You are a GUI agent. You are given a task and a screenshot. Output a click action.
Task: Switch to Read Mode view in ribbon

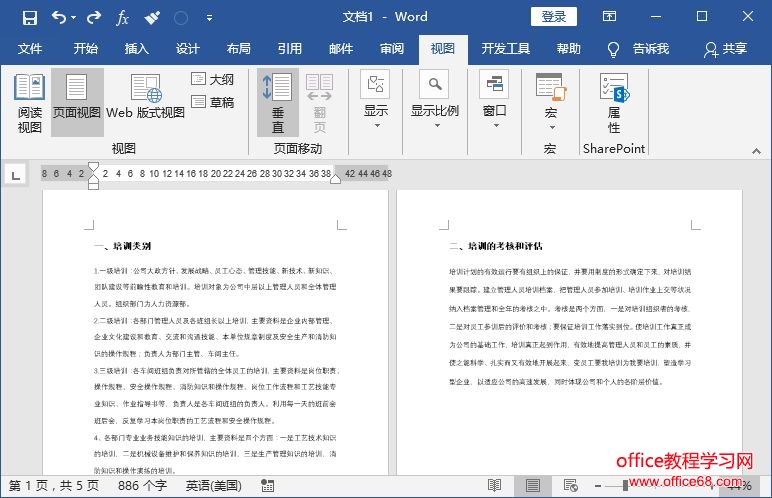(30, 103)
